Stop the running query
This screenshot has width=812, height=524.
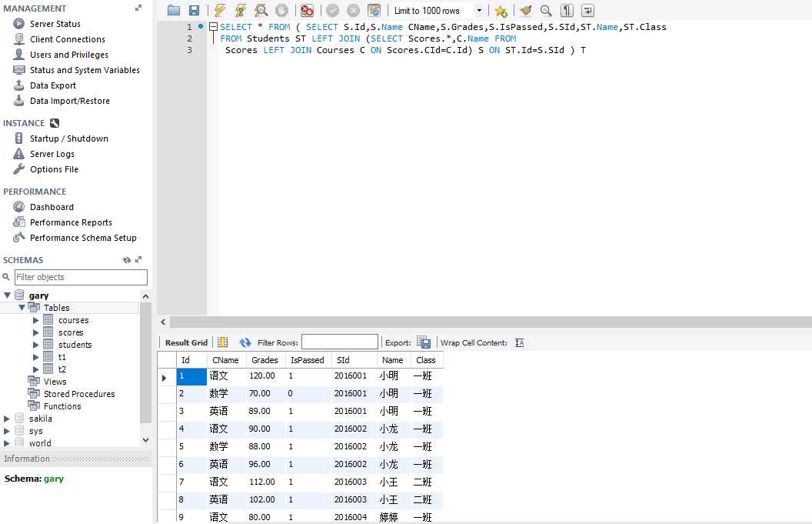click(x=281, y=10)
